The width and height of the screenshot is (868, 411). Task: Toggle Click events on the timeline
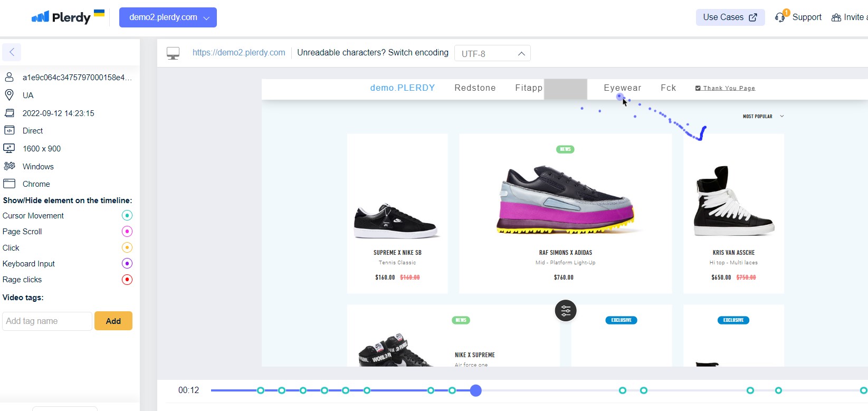pyautogui.click(x=127, y=247)
